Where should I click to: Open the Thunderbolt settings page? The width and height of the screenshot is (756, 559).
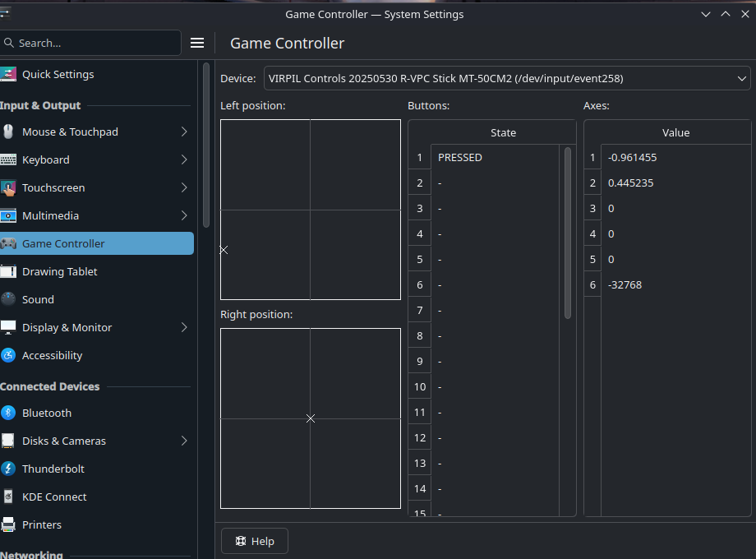coord(53,469)
